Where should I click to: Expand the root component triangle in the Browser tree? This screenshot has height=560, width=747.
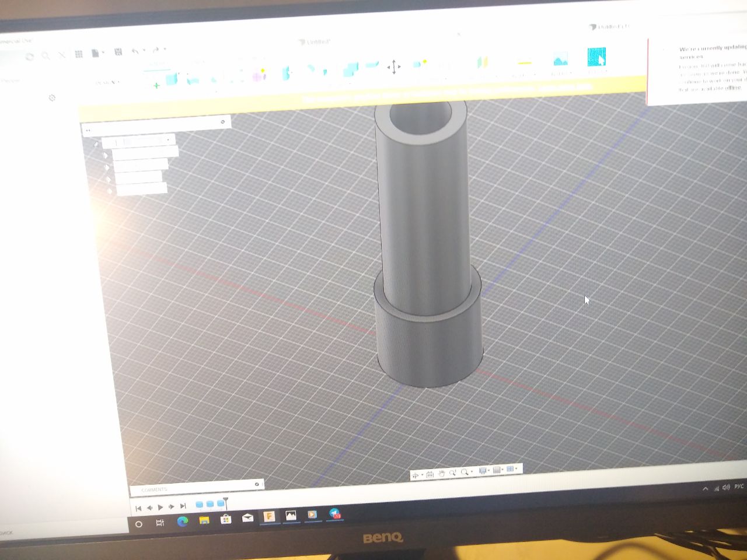pos(96,144)
